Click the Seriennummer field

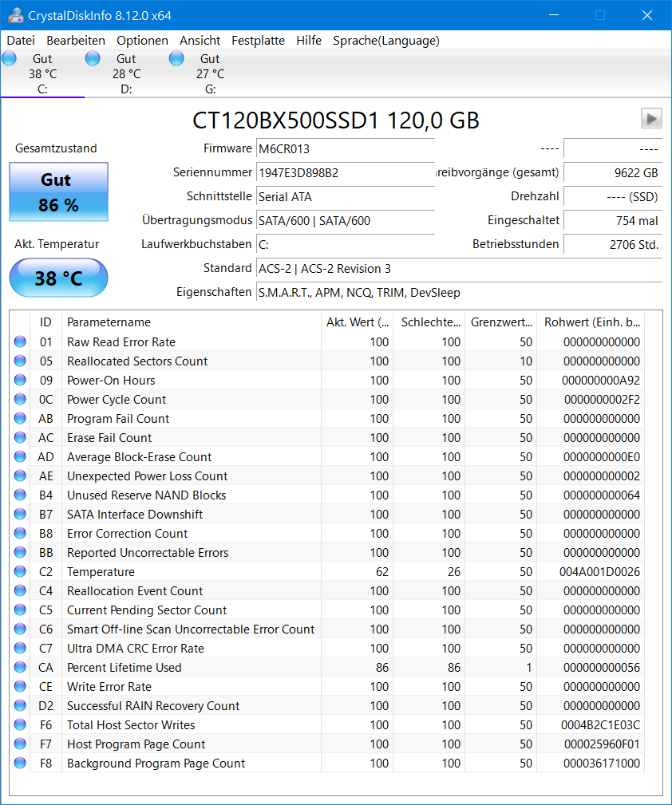coord(345,173)
